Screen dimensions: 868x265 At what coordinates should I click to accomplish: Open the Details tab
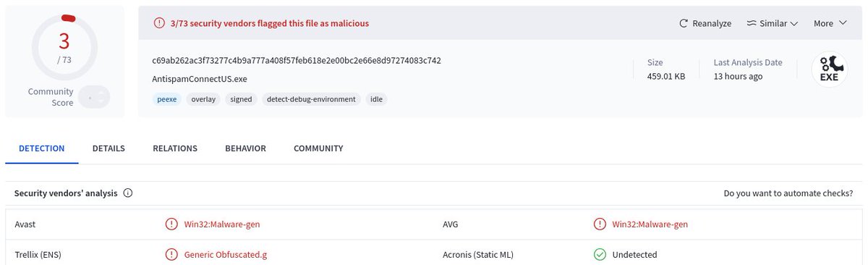109,148
